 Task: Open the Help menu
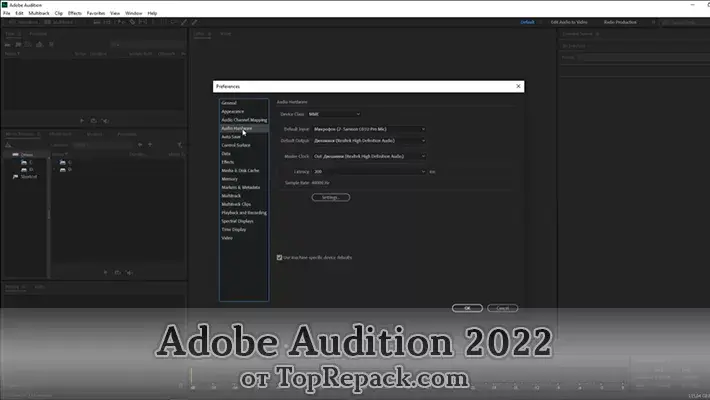pos(152,13)
